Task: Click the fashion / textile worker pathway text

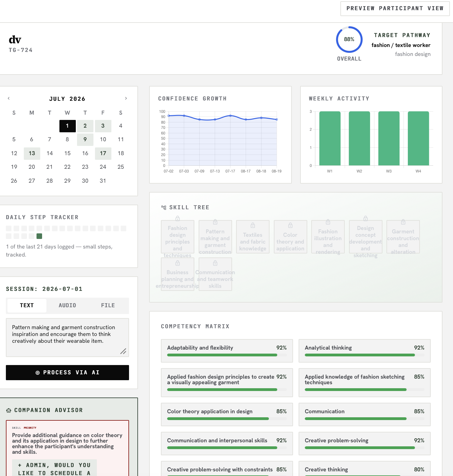Action: tap(401, 45)
